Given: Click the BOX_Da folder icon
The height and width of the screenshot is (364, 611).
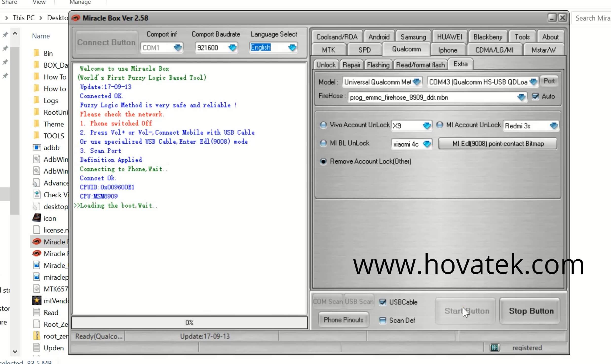Looking at the screenshot, I should pos(37,65).
